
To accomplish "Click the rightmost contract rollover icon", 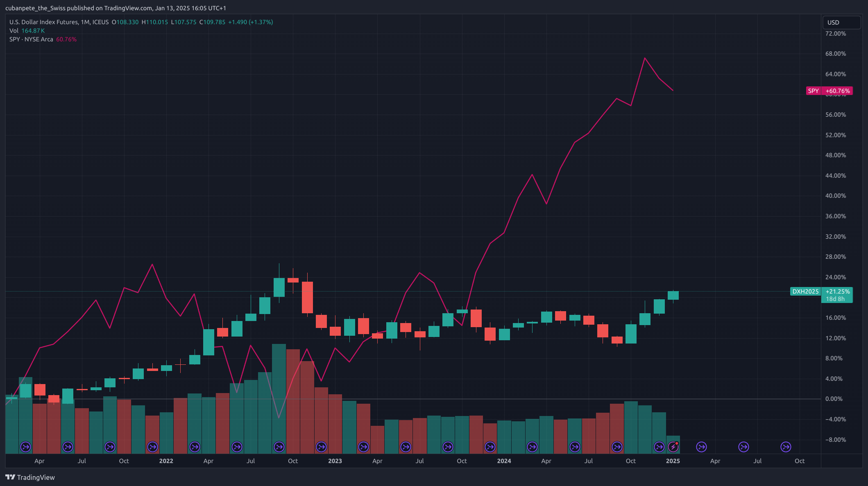I will point(786,447).
